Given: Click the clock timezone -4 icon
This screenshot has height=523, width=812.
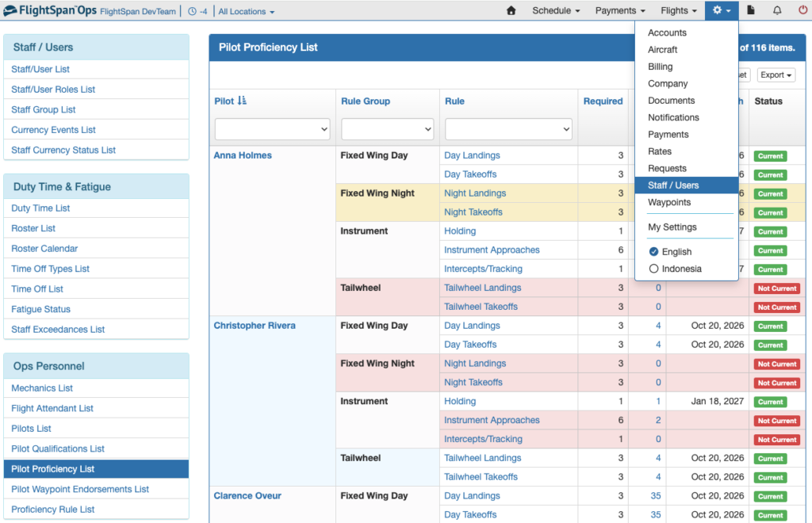Looking at the screenshot, I should pyautogui.click(x=192, y=11).
